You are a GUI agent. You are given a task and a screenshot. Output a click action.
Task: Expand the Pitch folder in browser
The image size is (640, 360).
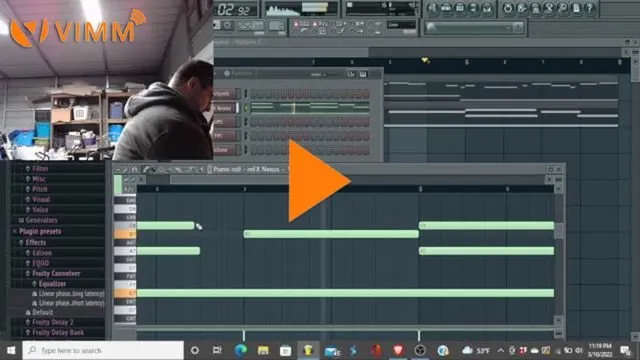pyautogui.click(x=36, y=189)
